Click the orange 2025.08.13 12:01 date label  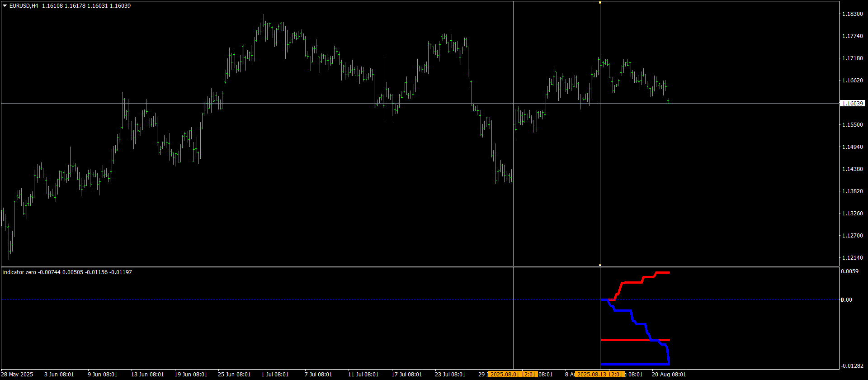(600, 375)
